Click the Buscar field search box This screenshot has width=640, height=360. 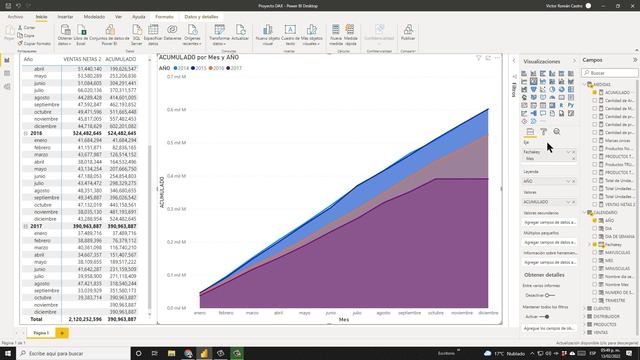tap(610, 73)
